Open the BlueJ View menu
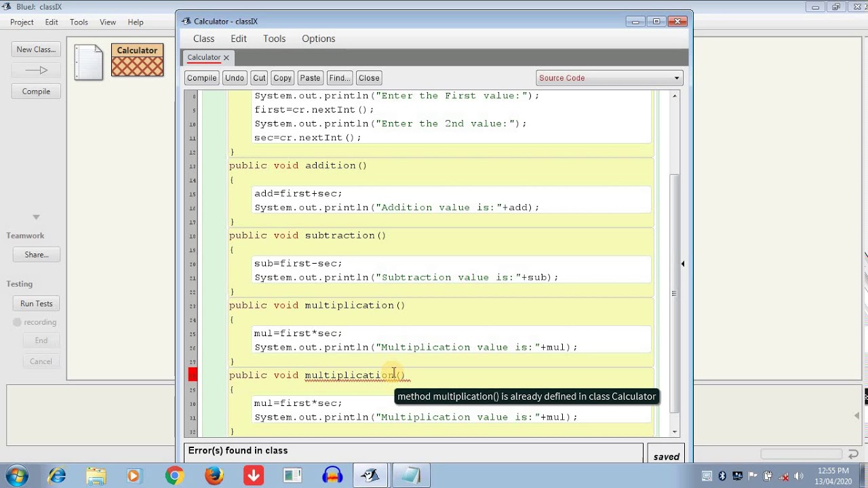868x488 pixels. (x=108, y=22)
